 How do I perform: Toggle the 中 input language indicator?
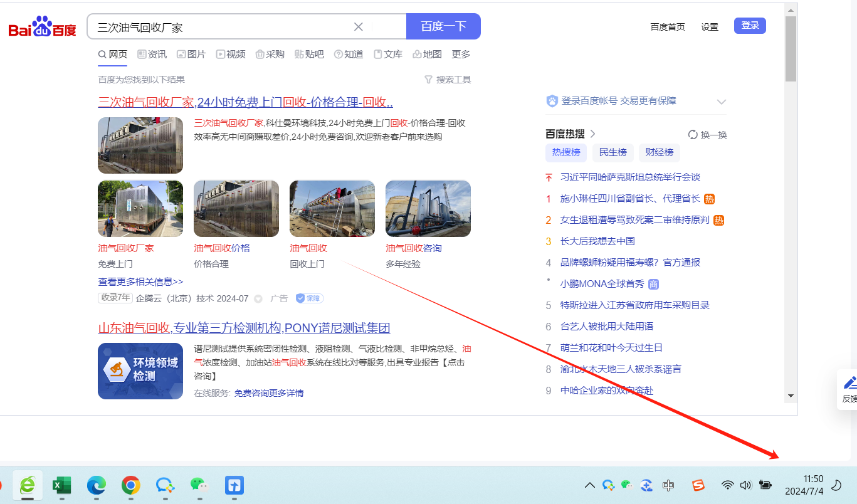[x=668, y=485]
